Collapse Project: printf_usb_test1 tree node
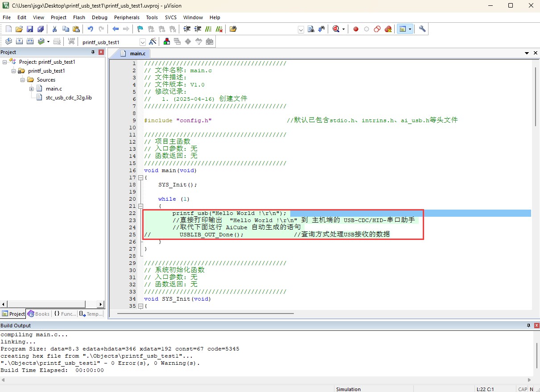This screenshot has height=392, width=540. 5,62
